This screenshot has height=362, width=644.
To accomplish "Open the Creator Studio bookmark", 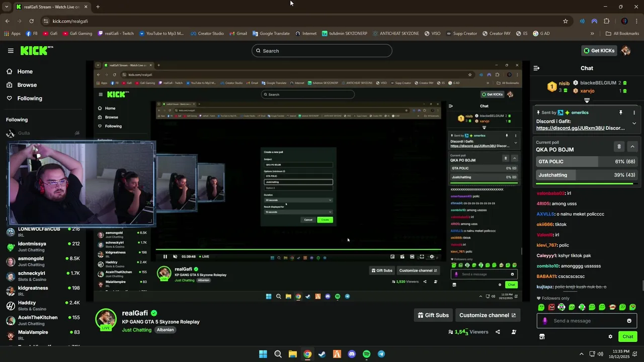I will tap(208, 34).
